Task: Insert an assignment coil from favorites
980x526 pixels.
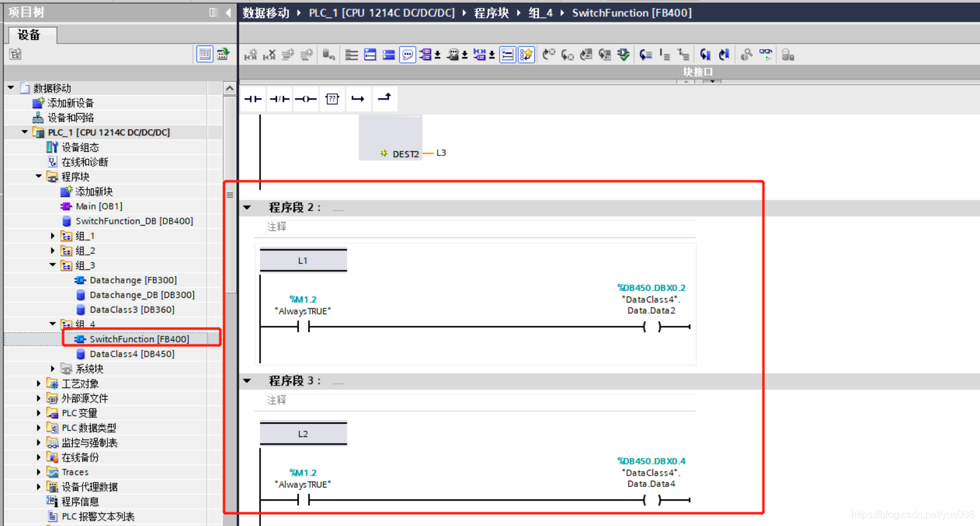Action: (306, 99)
